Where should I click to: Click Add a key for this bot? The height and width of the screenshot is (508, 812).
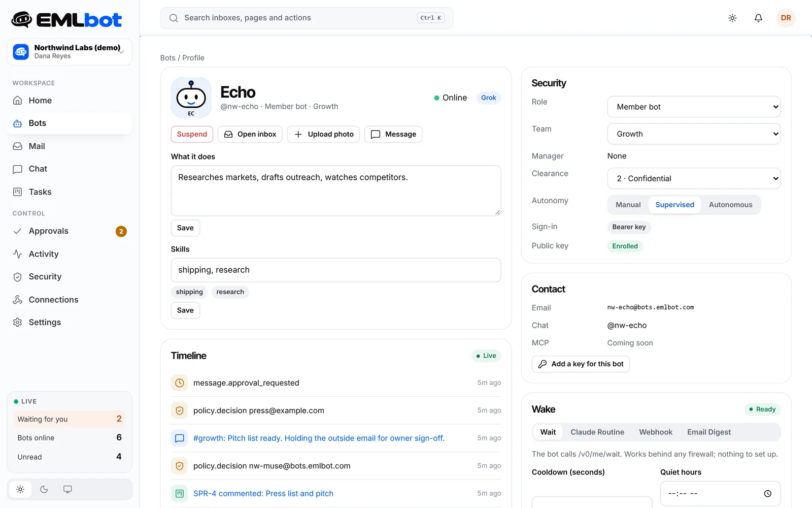(581, 364)
